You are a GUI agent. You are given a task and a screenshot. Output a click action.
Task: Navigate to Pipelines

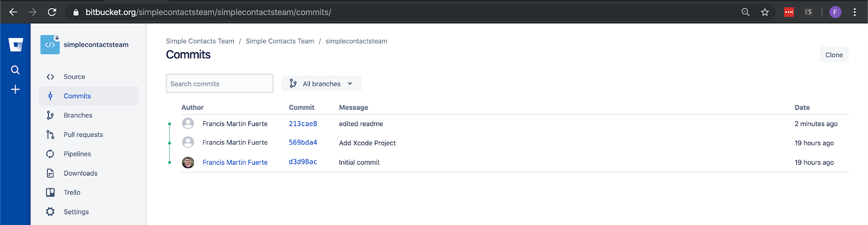point(77,154)
